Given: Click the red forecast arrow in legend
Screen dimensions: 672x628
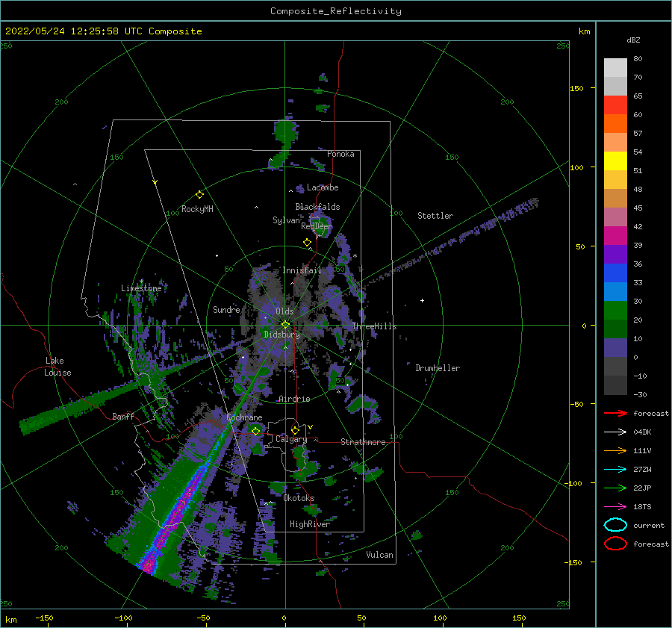Looking at the screenshot, I should click(x=615, y=413).
